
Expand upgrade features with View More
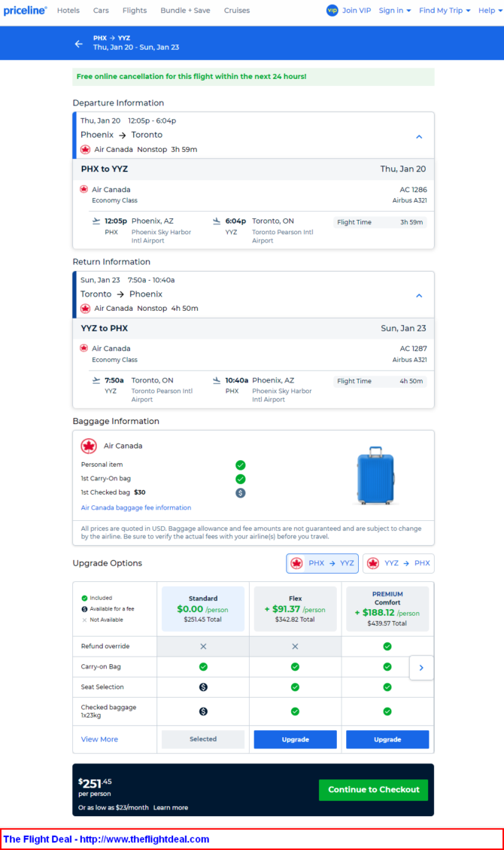click(x=99, y=739)
